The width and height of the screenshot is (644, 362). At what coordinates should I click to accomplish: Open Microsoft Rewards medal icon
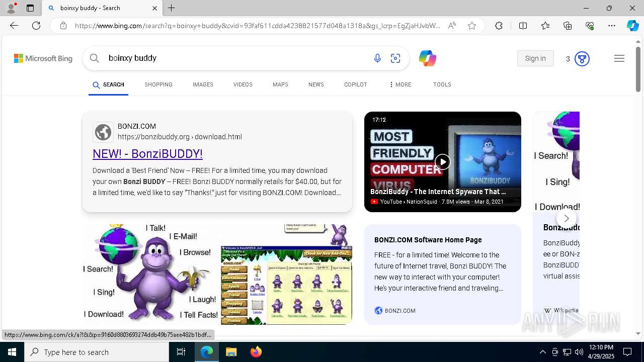pyautogui.click(x=582, y=59)
